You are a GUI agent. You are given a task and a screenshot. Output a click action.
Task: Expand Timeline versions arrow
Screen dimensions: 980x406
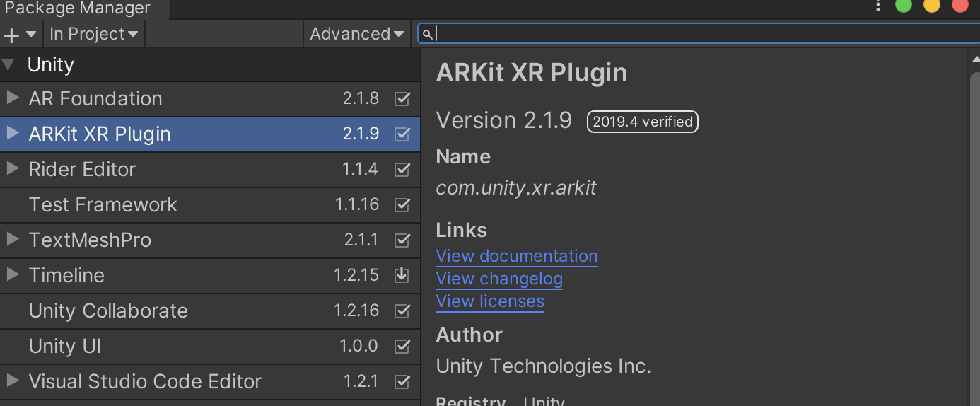12,274
